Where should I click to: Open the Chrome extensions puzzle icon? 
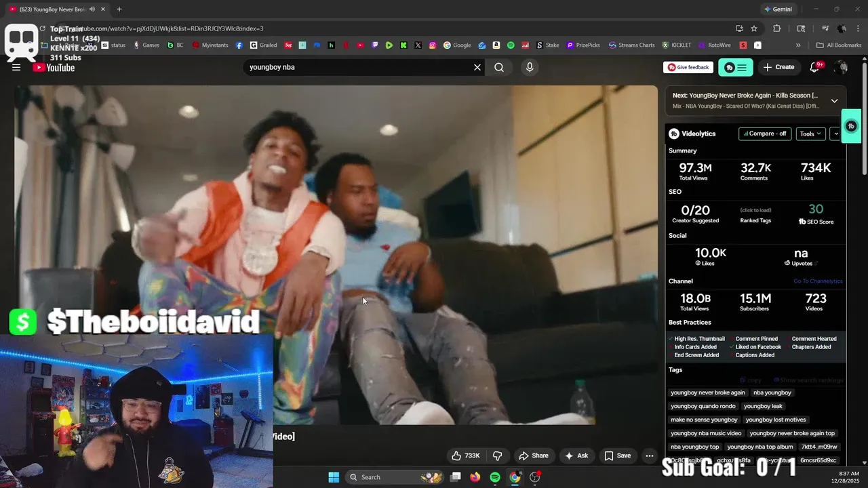click(x=777, y=28)
